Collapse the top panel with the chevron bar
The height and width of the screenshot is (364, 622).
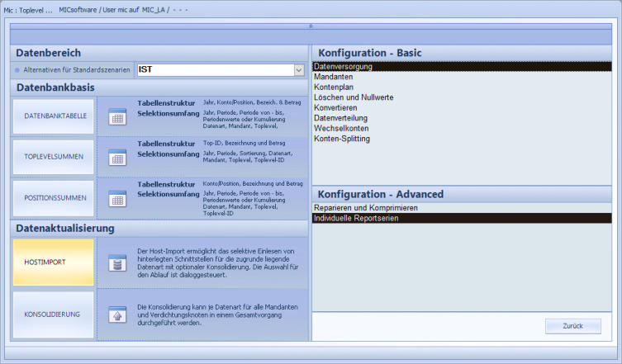click(311, 26)
